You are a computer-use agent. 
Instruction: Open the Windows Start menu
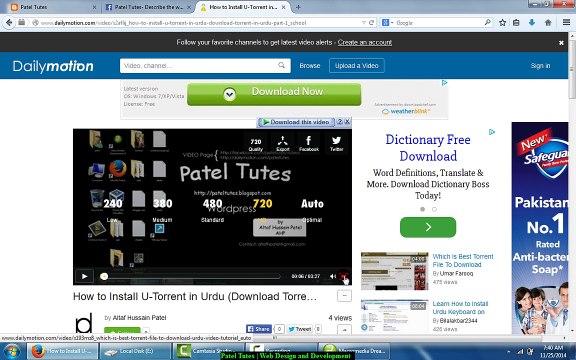tap(12, 351)
